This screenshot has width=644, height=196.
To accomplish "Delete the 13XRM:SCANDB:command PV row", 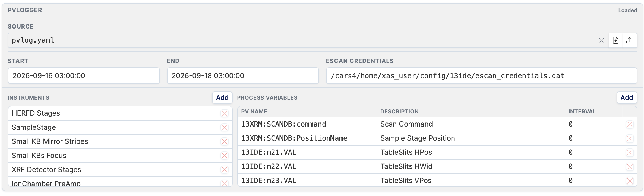I will [630, 124].
